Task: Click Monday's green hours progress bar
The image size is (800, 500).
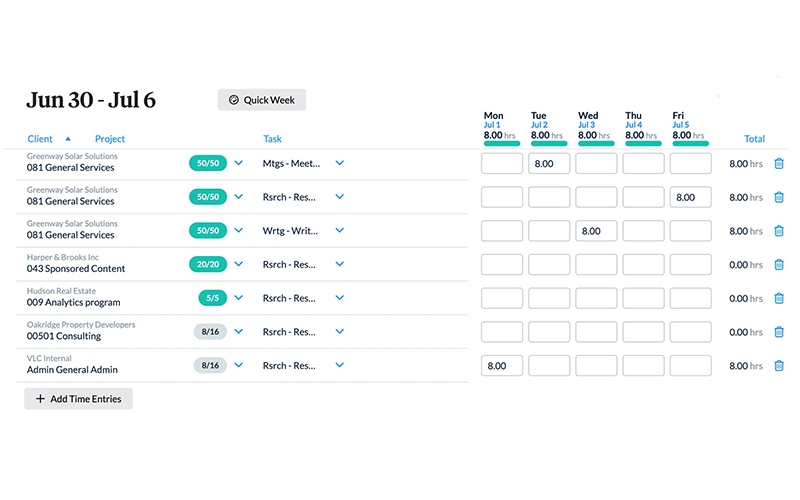Action: [x=502, y=144]
